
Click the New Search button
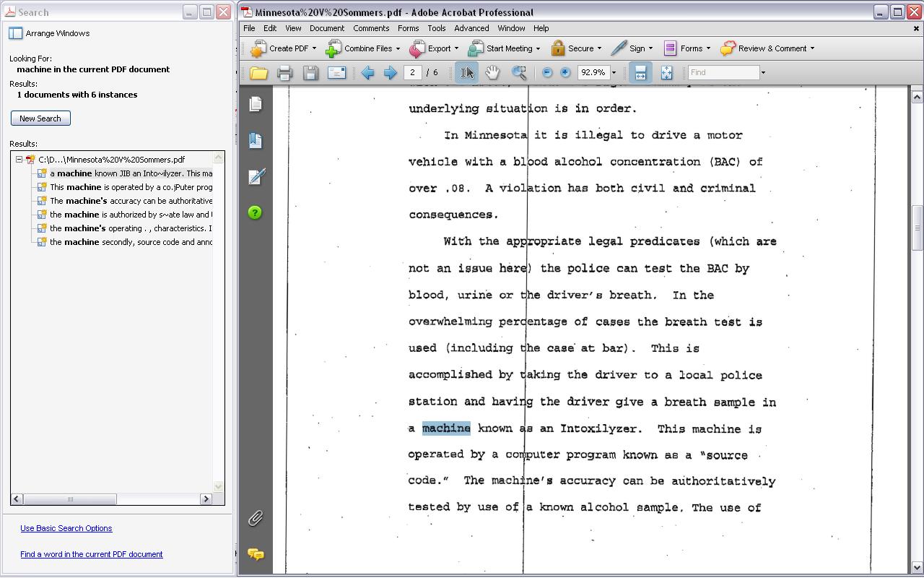tap(40, 118)
